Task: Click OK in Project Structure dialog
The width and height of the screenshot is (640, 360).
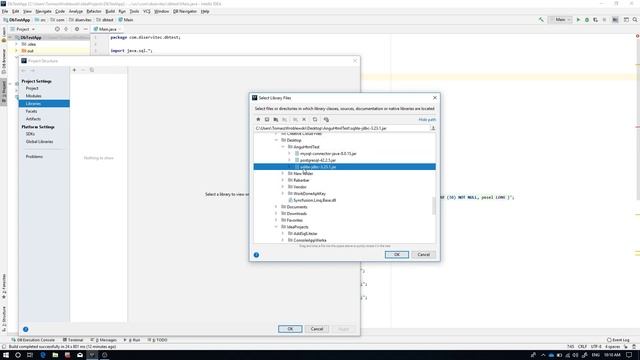Action: [x=290, y=329]
